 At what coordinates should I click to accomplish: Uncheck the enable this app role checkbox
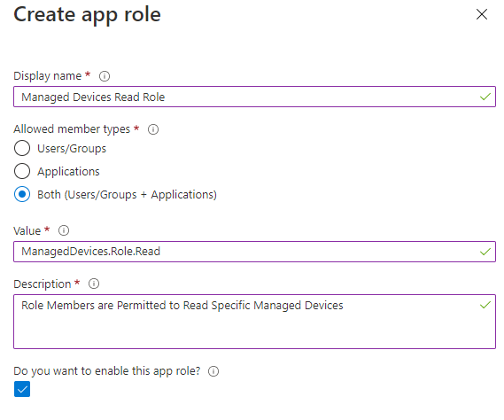[x=22, y=389]
